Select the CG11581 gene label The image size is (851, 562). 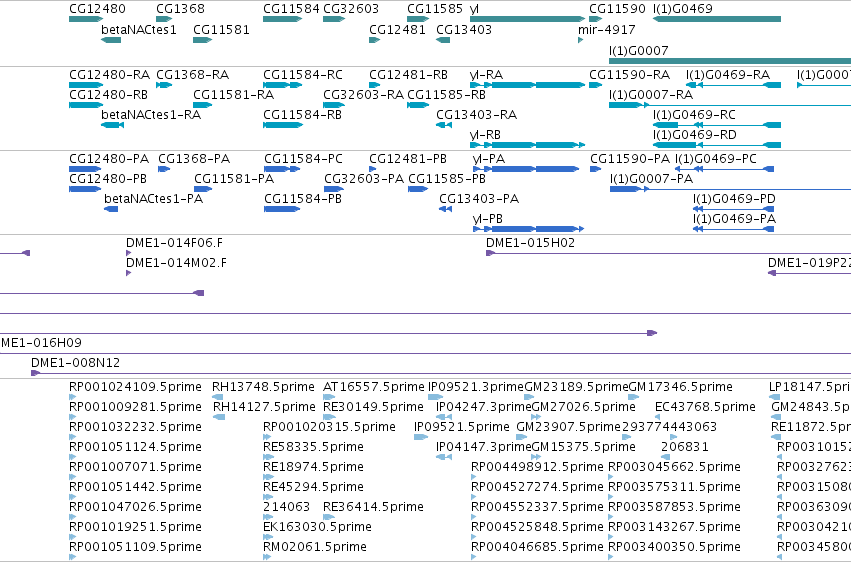click(221, 29)
